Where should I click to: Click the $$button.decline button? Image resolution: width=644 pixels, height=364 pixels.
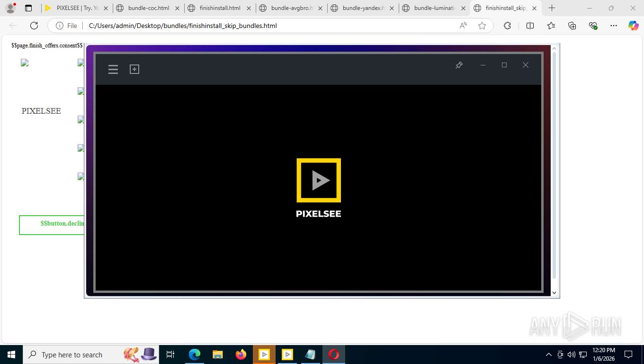pos(52,225)
